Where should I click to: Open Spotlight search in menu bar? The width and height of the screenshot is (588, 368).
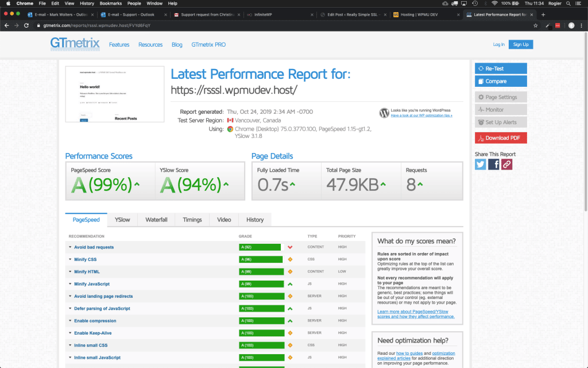pos(568,3)
